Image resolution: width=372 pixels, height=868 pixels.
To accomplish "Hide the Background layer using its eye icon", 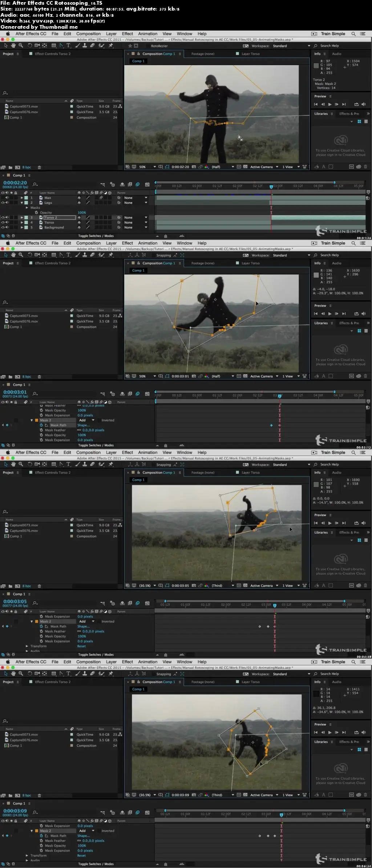I will [3, 228].
